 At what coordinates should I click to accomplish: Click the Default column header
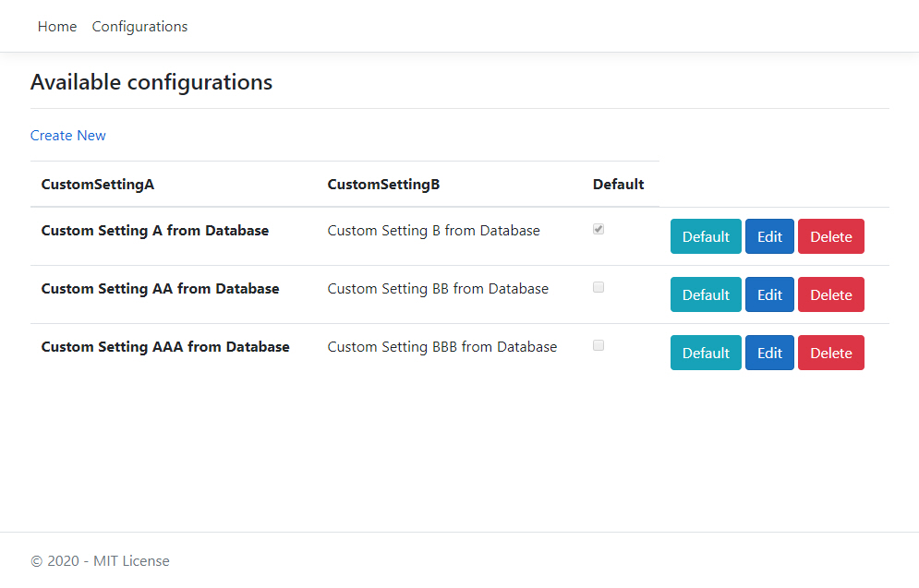618,185
